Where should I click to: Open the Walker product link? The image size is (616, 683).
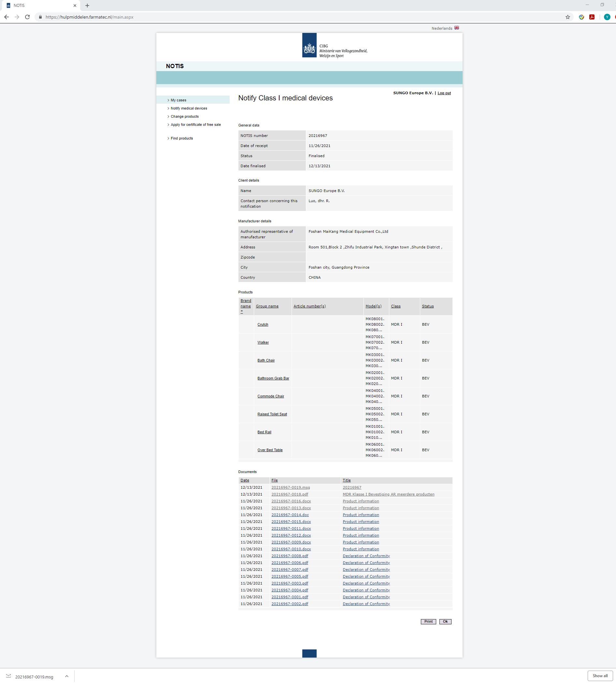[x=263, y=343]
